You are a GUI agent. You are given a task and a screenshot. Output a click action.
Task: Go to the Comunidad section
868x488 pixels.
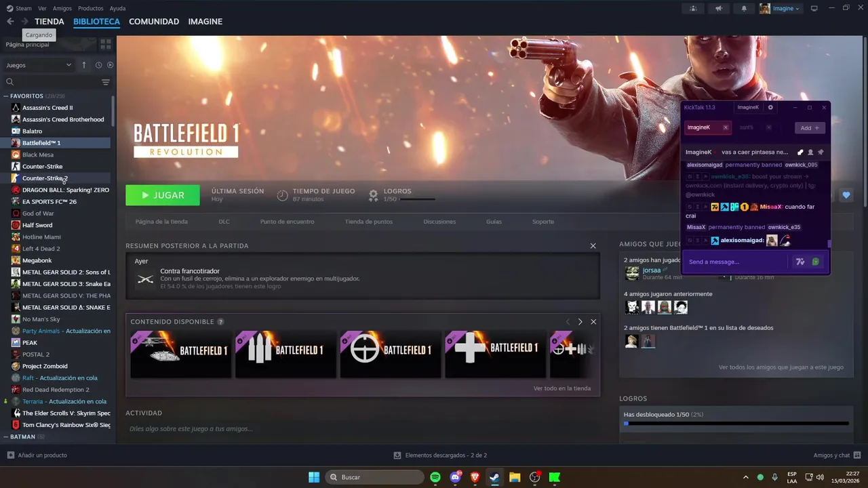[154, 22]
